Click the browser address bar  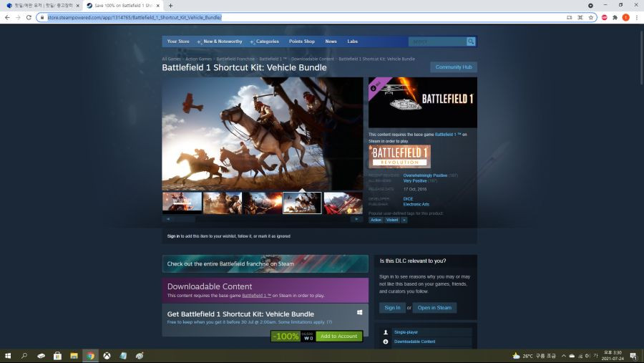click(304, 17)
